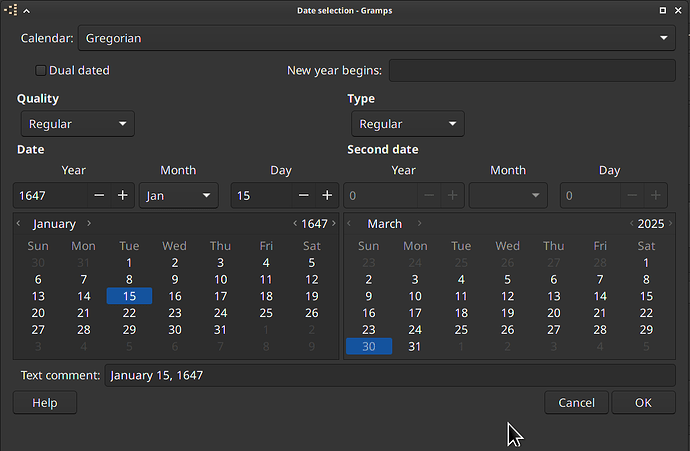Go to previous month before January

point(18,224)
